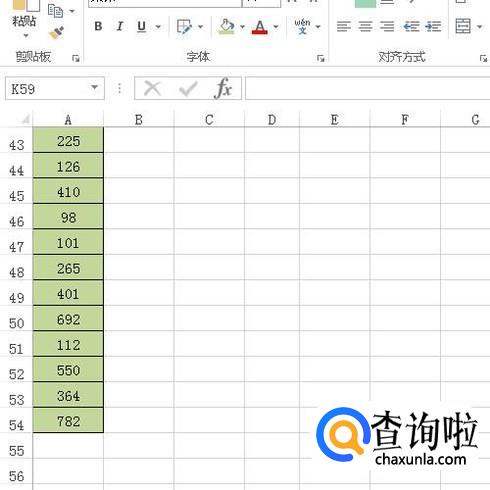Click the insert function fx icon

pos(223,88)
